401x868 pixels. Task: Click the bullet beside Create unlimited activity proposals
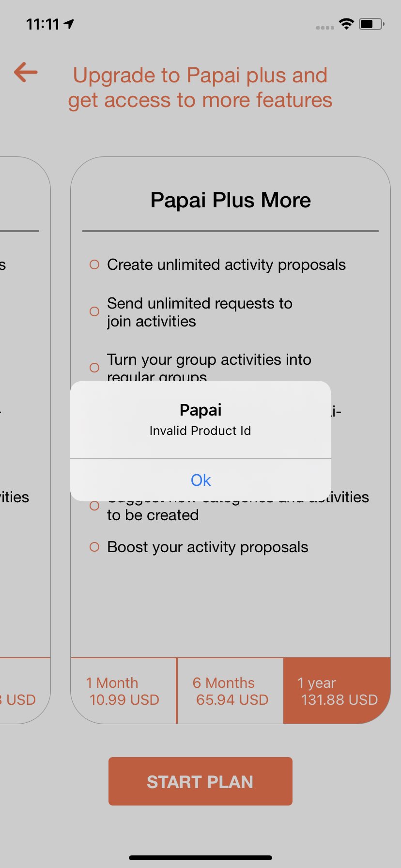coord(94,264)
